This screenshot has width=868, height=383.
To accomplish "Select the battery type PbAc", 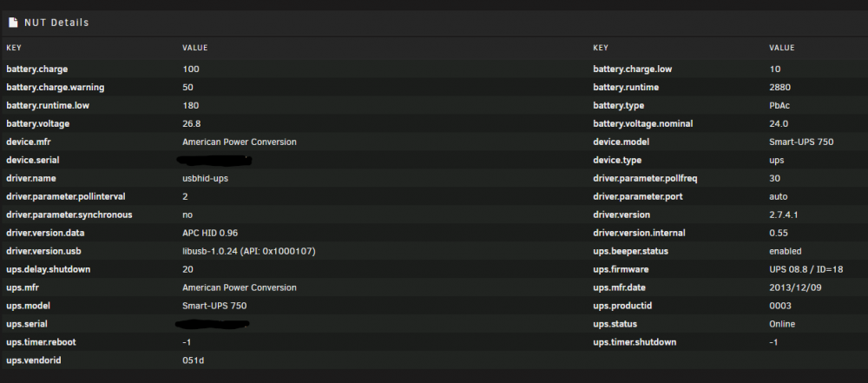I will pos(779,105).
